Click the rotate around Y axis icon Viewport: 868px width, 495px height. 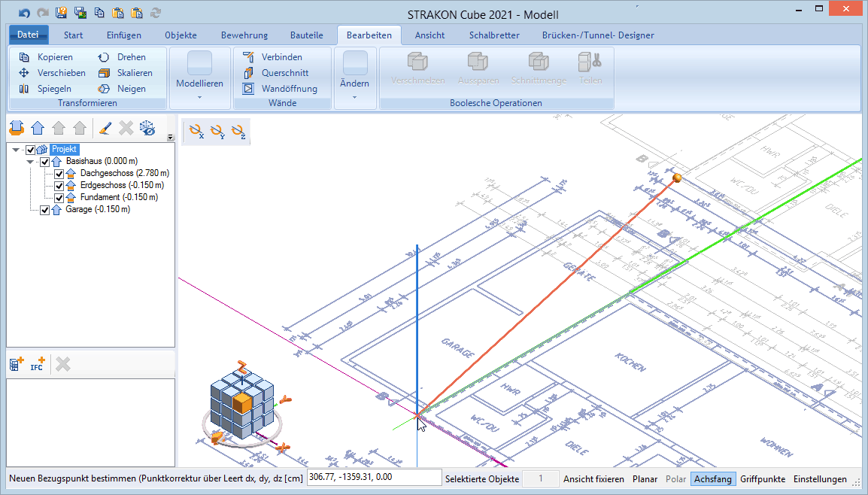click(217, 132)
